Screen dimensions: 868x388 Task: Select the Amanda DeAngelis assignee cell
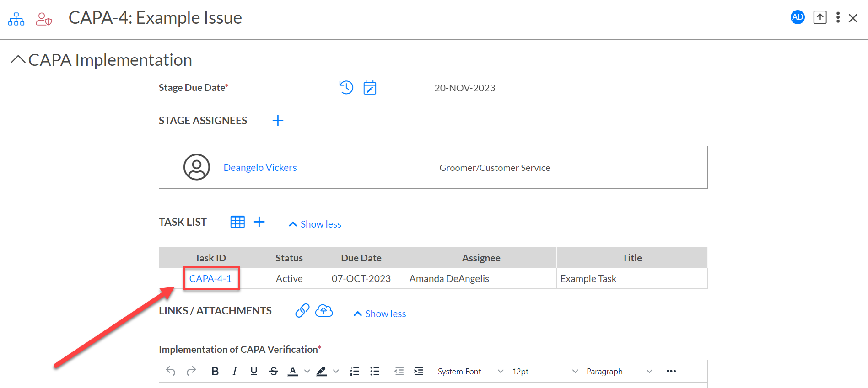(481, 279)
